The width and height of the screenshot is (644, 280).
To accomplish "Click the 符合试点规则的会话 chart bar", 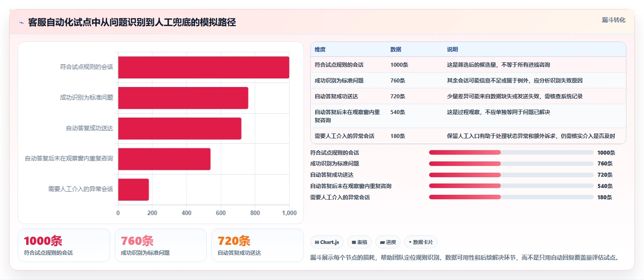I will [x=204, y=68].
